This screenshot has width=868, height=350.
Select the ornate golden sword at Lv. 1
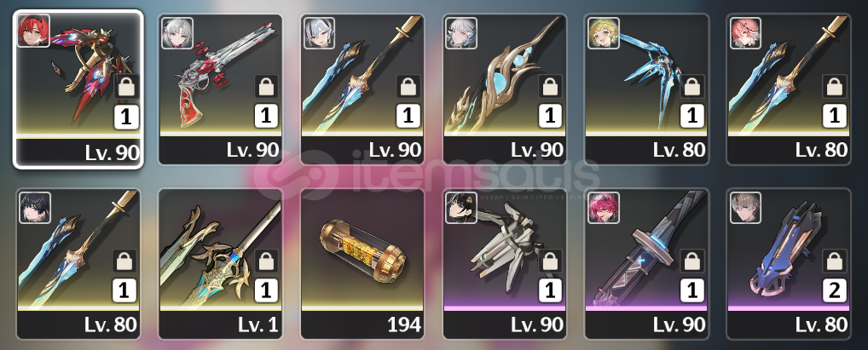click(x=220, y=264)
